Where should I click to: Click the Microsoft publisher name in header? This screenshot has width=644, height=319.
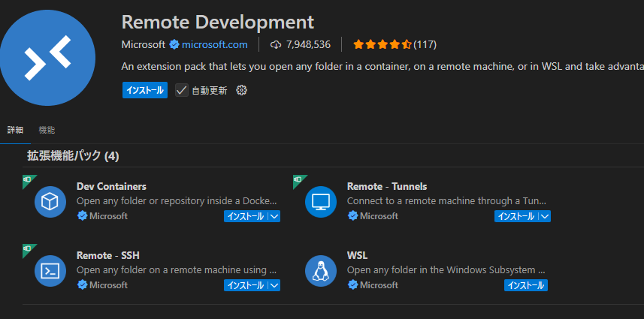coord(144,44)
